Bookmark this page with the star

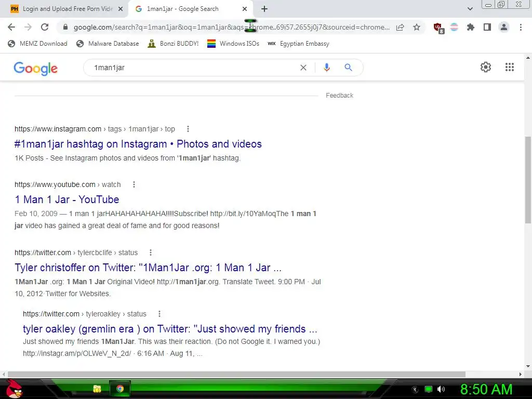417,27
